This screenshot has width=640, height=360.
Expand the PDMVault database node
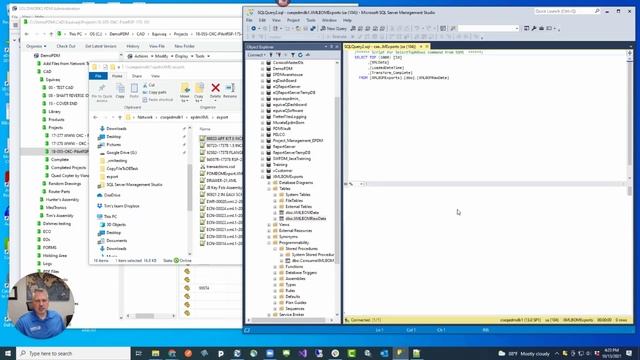click(x=262, y=129)
